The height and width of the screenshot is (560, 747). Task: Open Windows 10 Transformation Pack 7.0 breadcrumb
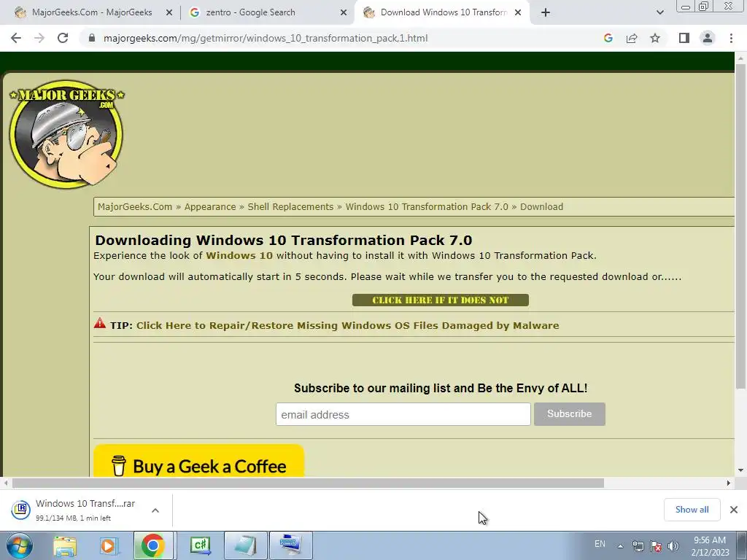point(427,206)
